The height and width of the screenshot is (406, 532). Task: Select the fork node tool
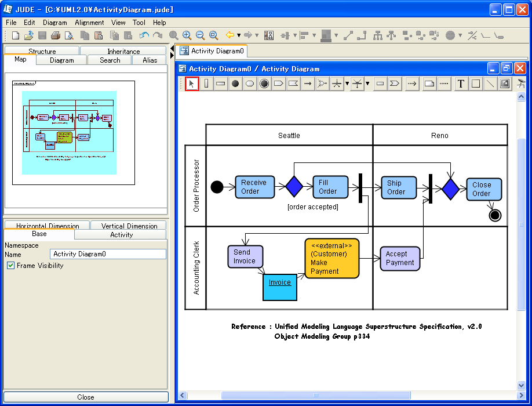[x=337, y=84]
